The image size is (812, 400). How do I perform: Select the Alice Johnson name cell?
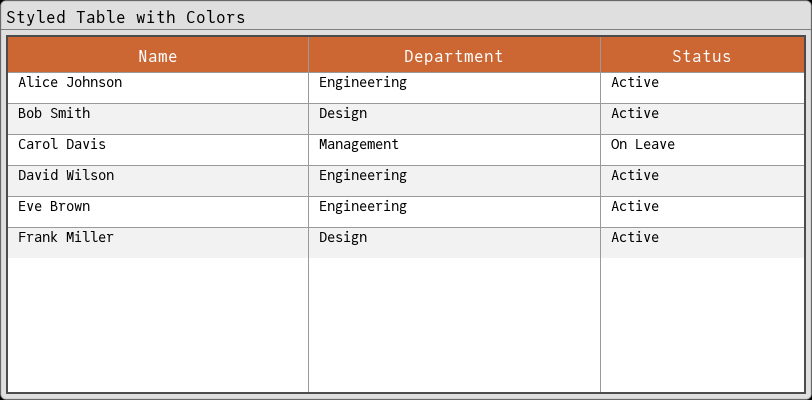pyautogui.click(x=70, y=83)
